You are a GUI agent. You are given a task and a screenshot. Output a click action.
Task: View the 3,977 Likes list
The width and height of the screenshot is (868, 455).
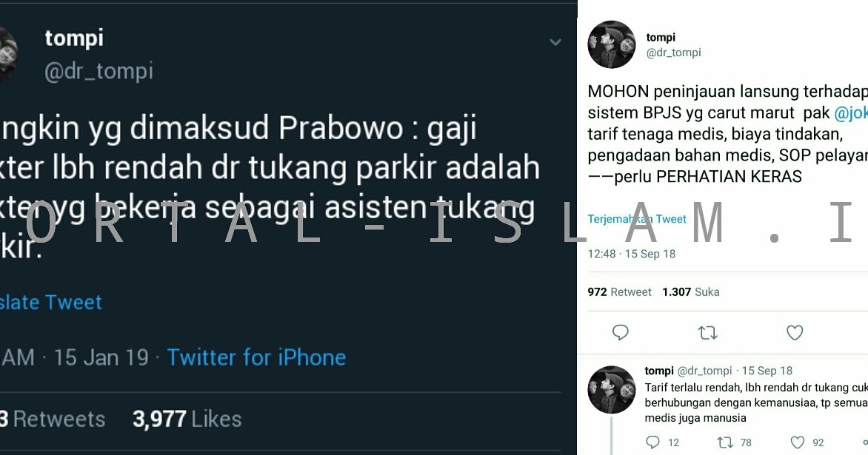[187, 419]
